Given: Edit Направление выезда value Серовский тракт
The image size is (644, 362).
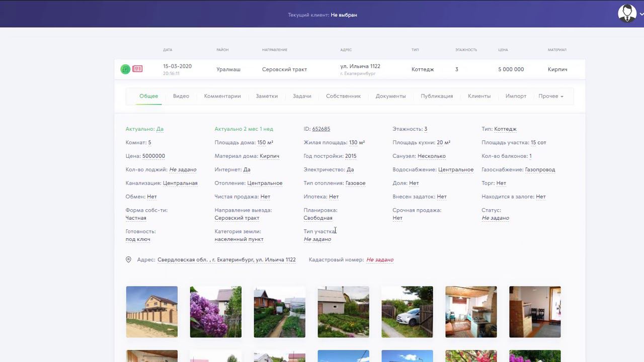Looking at the screenshot, I should pyautogui.click(x=237, y=218).
